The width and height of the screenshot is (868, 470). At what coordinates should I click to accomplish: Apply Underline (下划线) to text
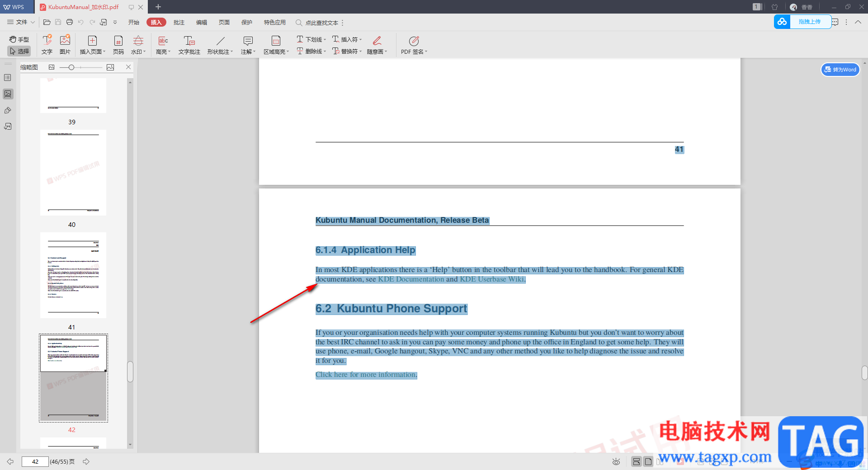tap(310, 39)
